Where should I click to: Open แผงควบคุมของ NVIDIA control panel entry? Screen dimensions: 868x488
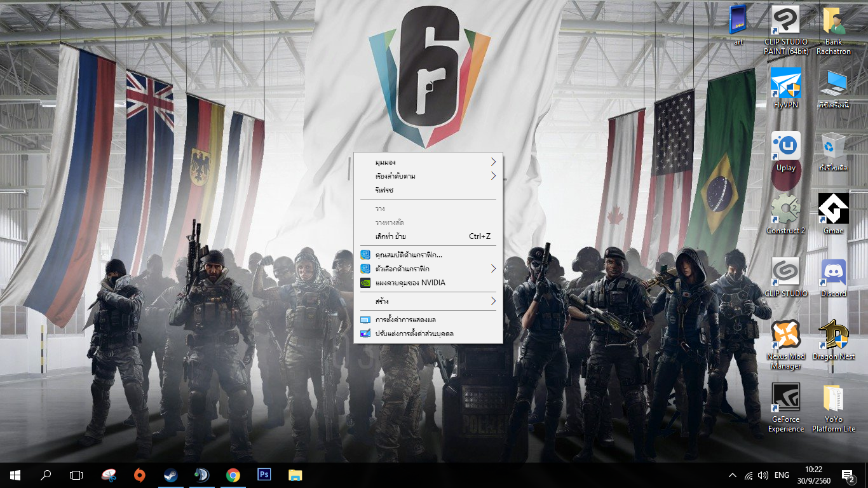click(x=428, y=283)
